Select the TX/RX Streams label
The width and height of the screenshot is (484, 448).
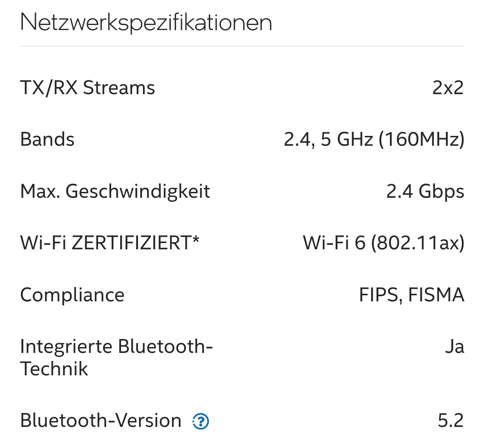88,88
